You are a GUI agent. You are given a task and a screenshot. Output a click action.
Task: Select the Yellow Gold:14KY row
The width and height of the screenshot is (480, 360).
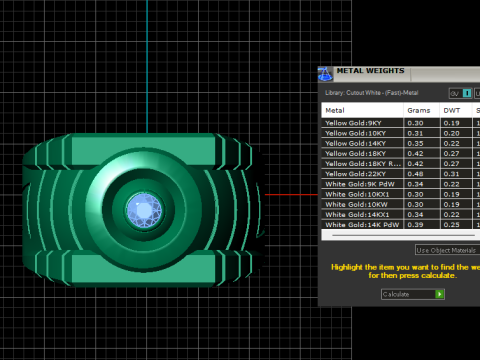point(401,143)
